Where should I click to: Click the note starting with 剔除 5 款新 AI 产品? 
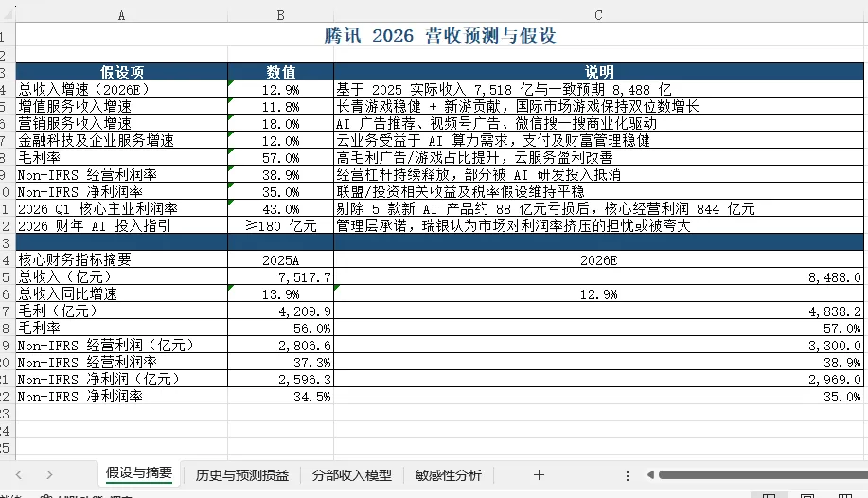[x=598, y=209]
